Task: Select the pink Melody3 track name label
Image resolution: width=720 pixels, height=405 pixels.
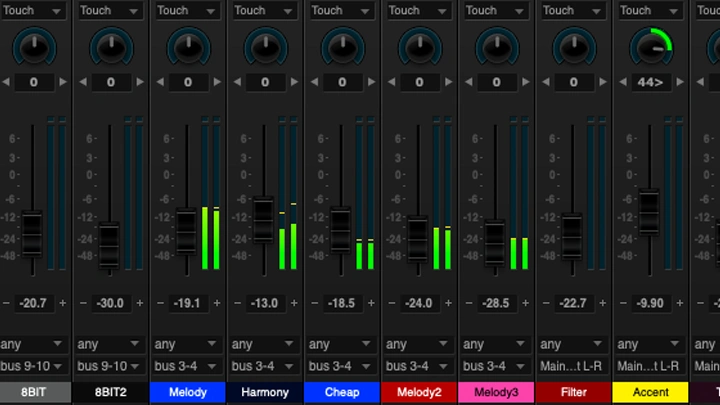Action: point(496,392)
